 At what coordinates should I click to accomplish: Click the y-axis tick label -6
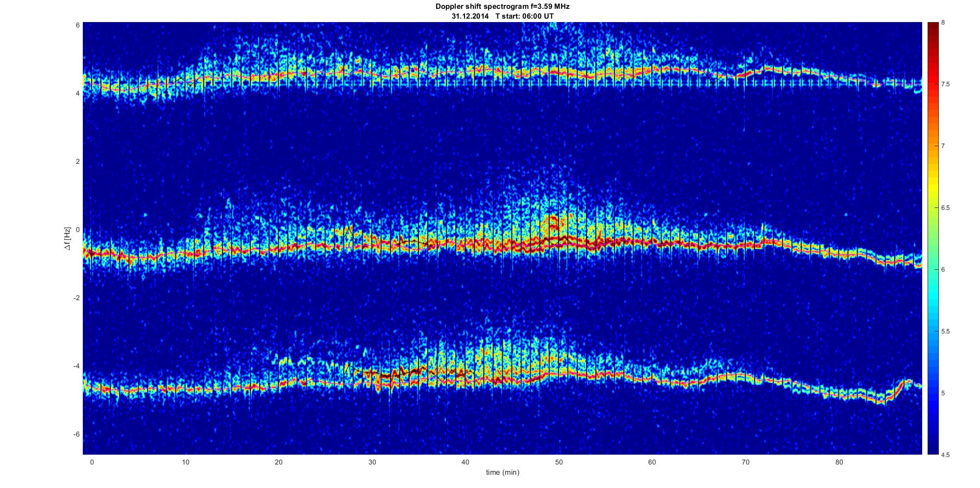pos(76,435)
